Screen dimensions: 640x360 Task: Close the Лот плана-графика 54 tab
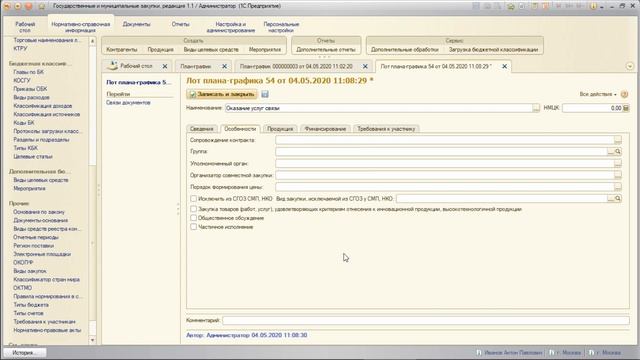coord(504,66)
